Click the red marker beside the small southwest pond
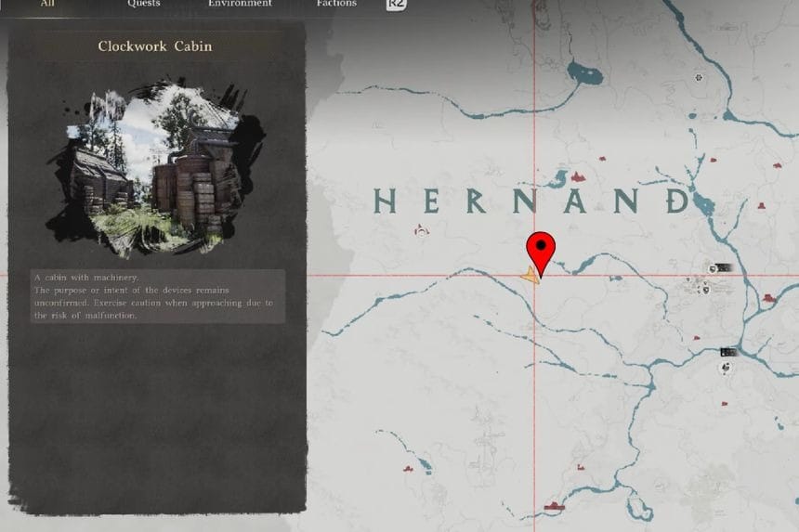Image resolution: width=799 pixels, height=532 pixels. [x=408, y=468]
